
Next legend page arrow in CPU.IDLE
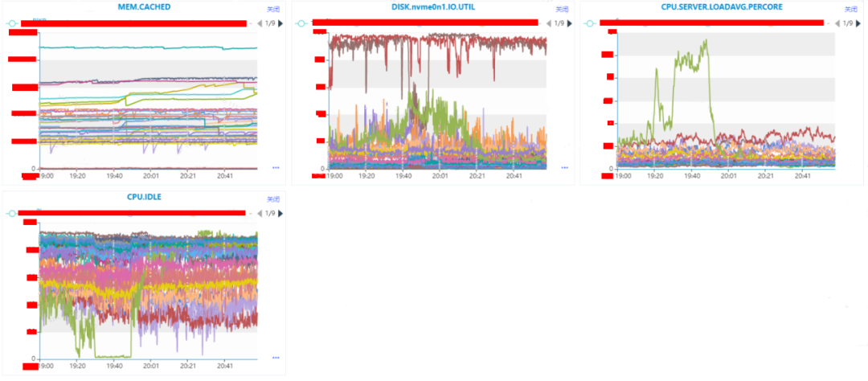coord(280,213)
